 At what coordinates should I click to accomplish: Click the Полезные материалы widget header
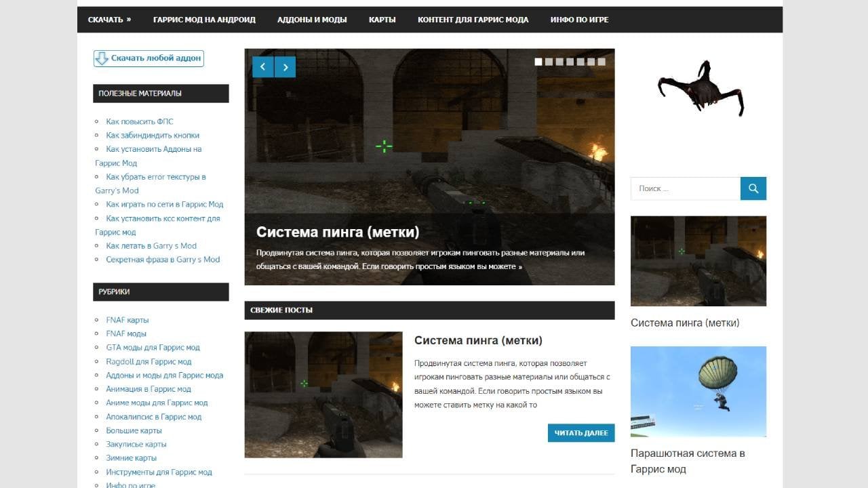click(161, 94)
